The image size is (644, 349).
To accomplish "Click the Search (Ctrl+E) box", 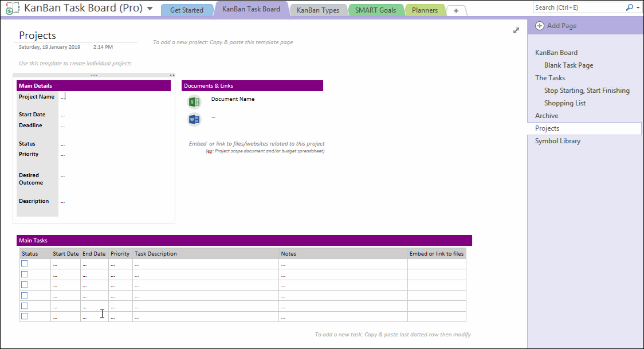I will point(579,7).
